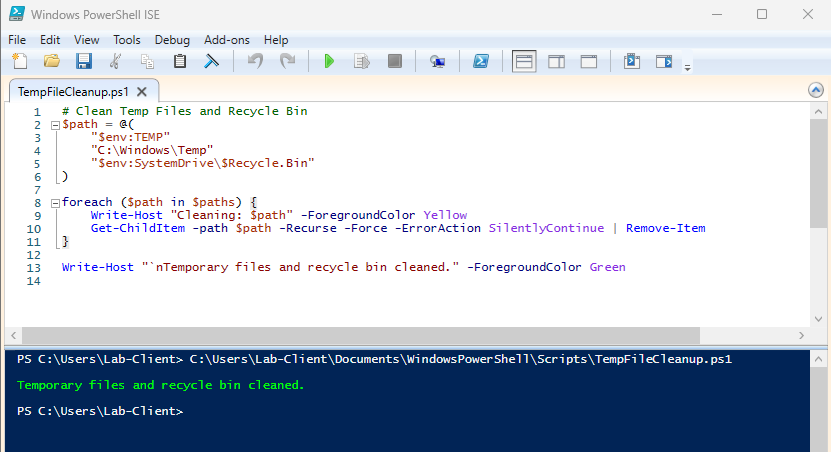831x452 pixels.
Task: Click the Remove-Item cmdlet on line 10
Action: coord(666,228)
